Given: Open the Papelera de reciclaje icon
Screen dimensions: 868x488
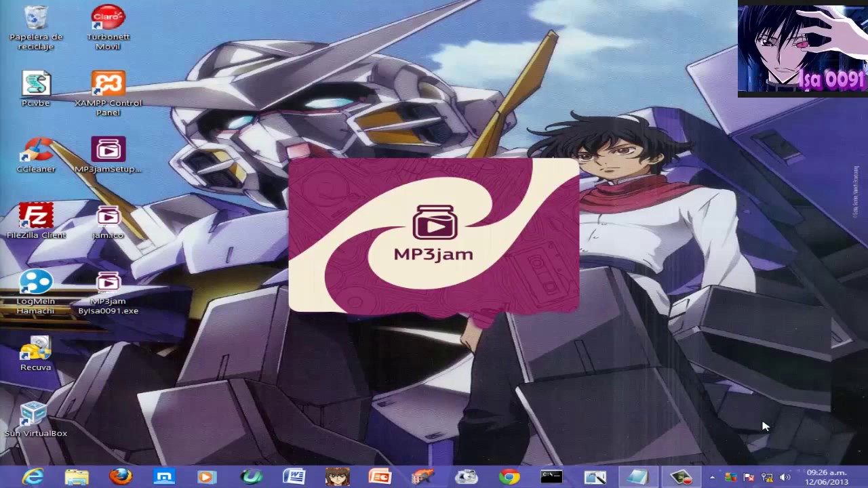Looking at the screenshot, I should coord(35,27).
